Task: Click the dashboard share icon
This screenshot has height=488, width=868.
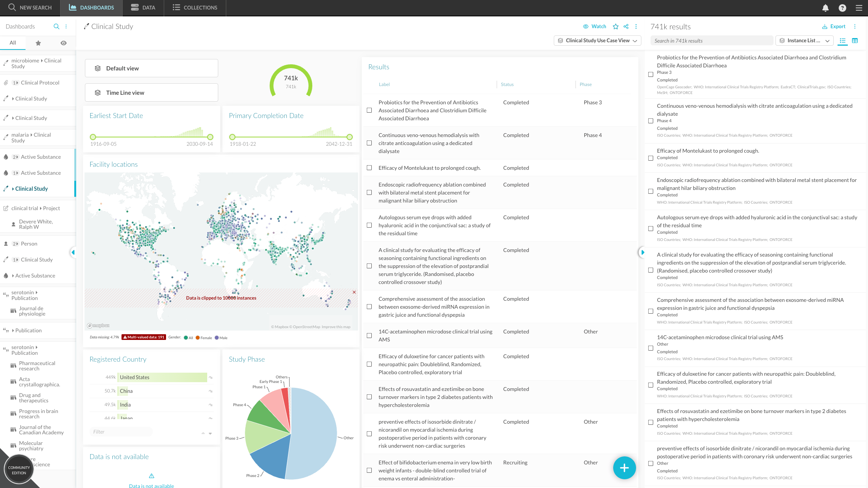Action: click(626, 27)
